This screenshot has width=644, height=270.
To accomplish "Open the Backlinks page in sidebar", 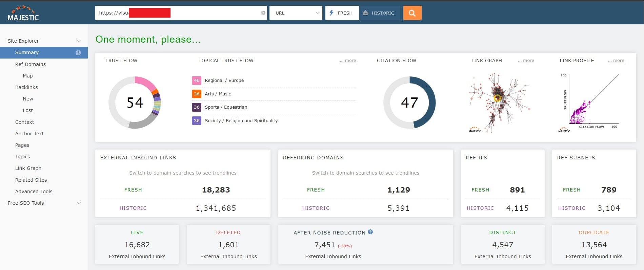I will 26,87.
